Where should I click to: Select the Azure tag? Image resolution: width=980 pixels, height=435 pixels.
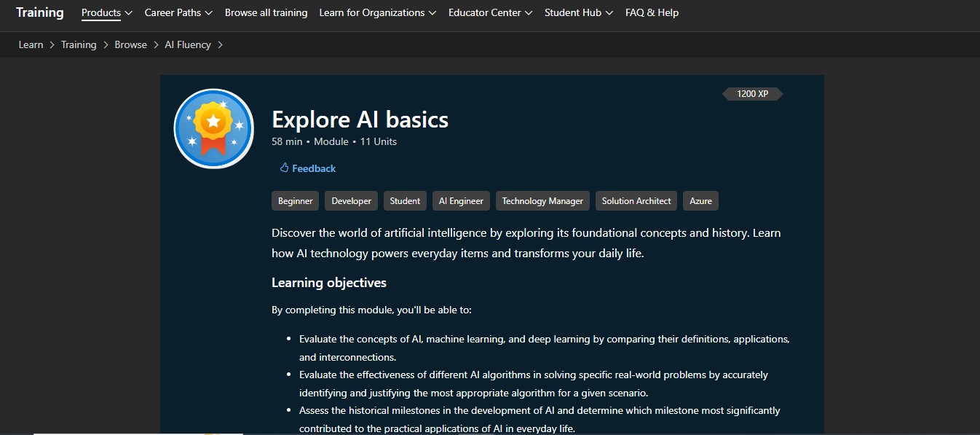point(700,201)
